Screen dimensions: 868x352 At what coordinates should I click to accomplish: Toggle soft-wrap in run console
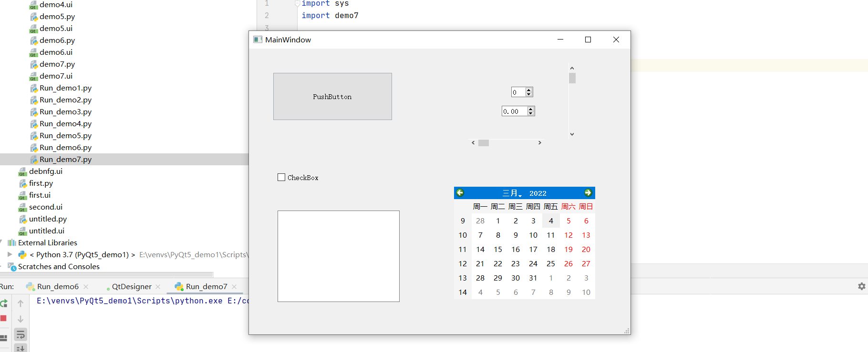coord(21,334)
